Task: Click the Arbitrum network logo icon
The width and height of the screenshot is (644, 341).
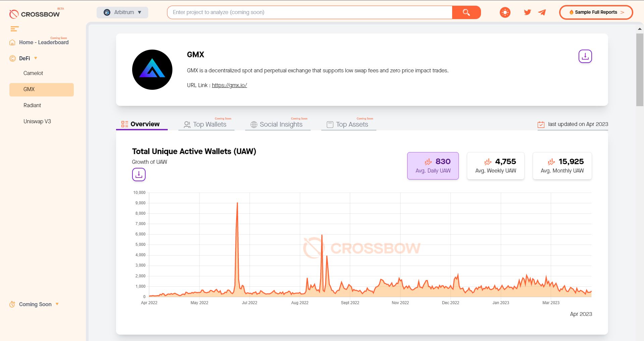Action: tap(107, 12)
